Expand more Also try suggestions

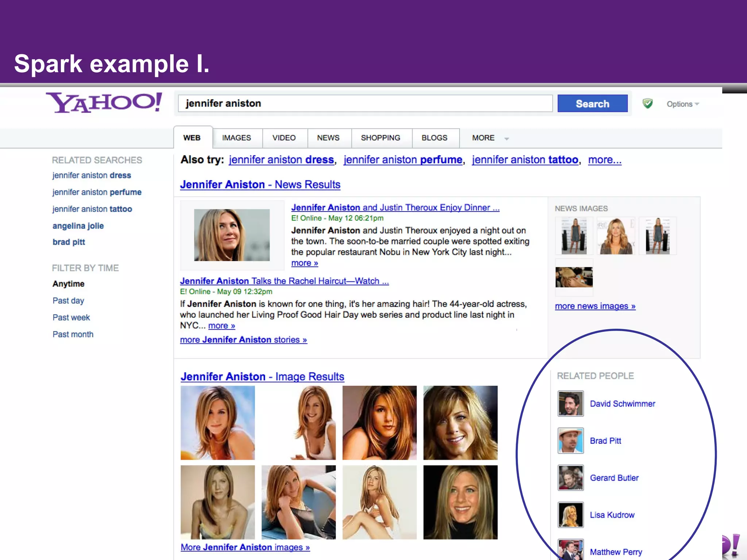(x=604, y=160)
